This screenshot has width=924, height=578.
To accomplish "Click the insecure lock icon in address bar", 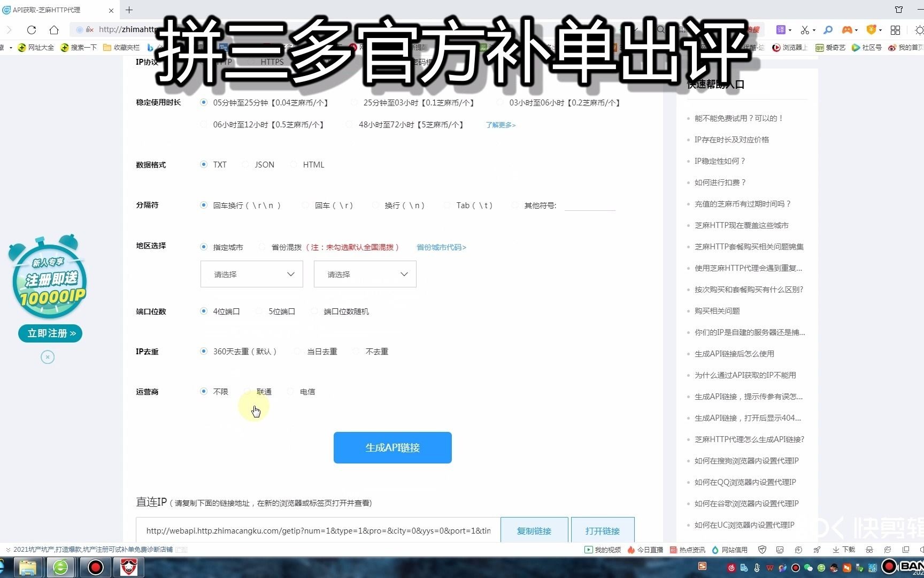I will [x=90, y=30].
